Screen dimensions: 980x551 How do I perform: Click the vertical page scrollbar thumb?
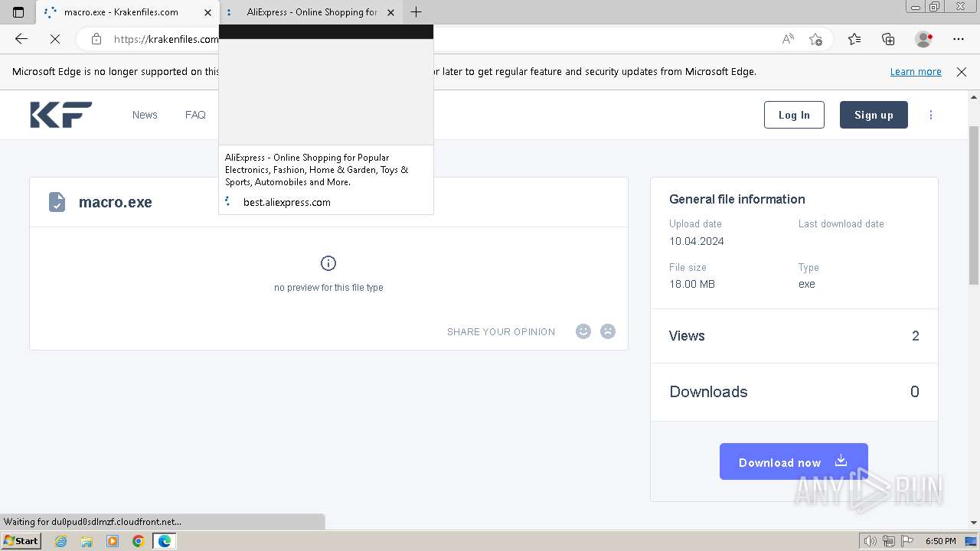click(974, 204)
